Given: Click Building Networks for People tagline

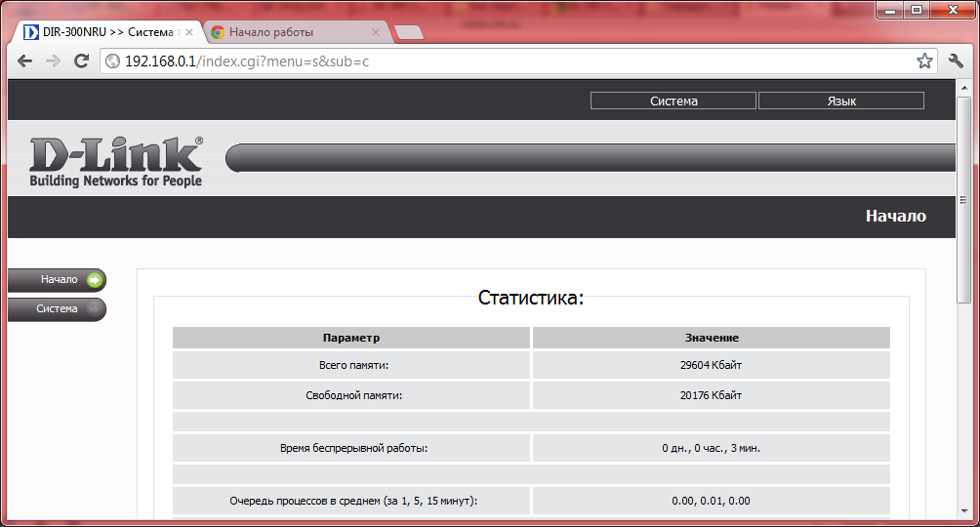Looking at the screenshot, I should click(x=115, y=181).
